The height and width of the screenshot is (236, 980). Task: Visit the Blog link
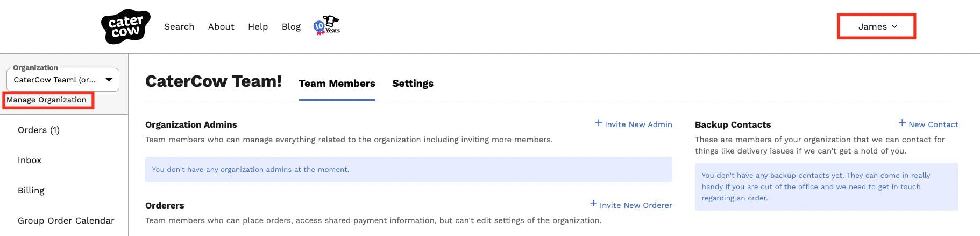tap(291, 26)
